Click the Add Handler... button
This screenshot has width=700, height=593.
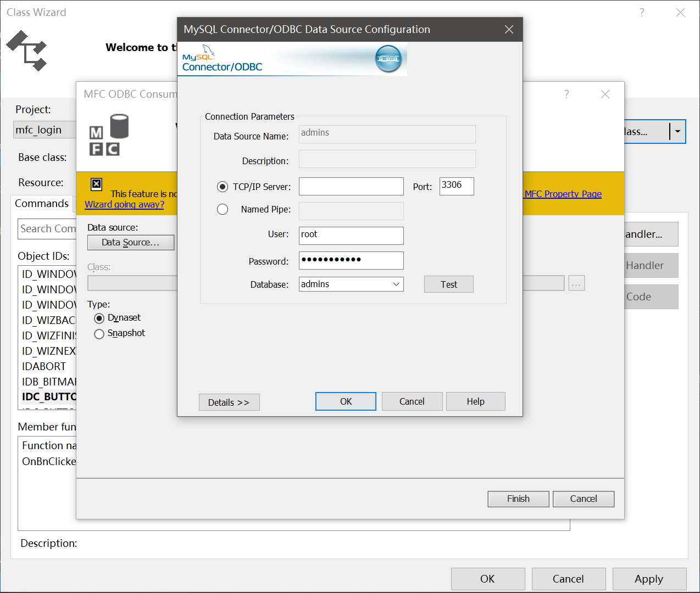pos(651,234)
